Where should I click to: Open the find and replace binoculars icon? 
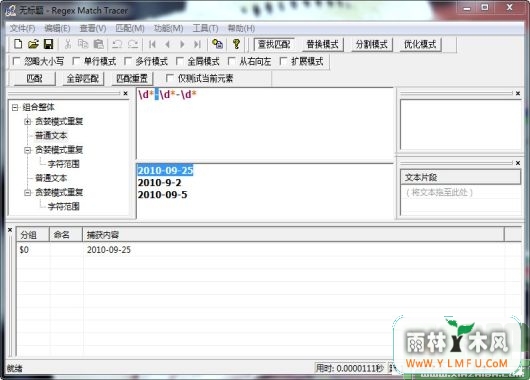coord(217,44)
